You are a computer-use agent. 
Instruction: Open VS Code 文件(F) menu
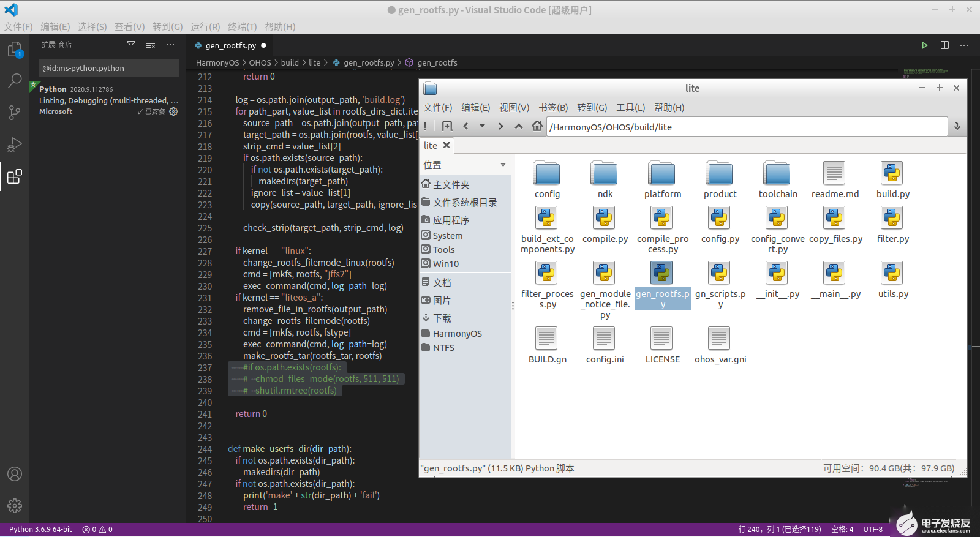click(18, 27)
